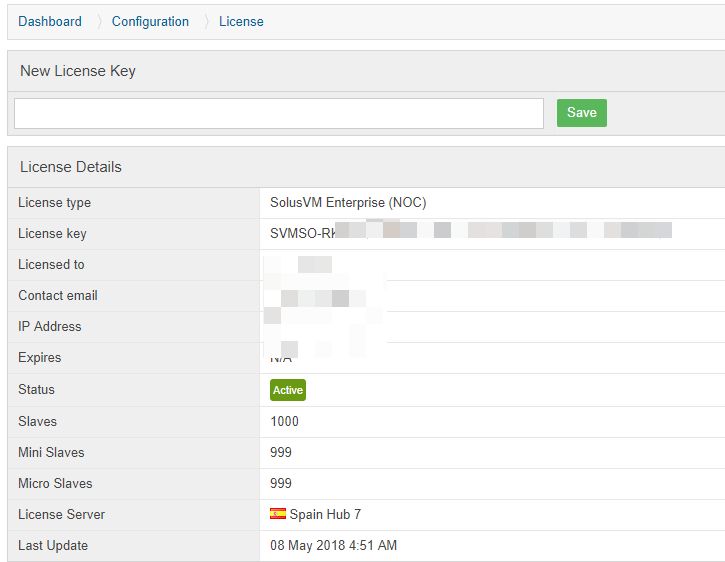This screenshot has height=562, width=725.
Task: Go to the Configuration breadcrumb link
Action: pyautogui.click(x=150, y=21)
